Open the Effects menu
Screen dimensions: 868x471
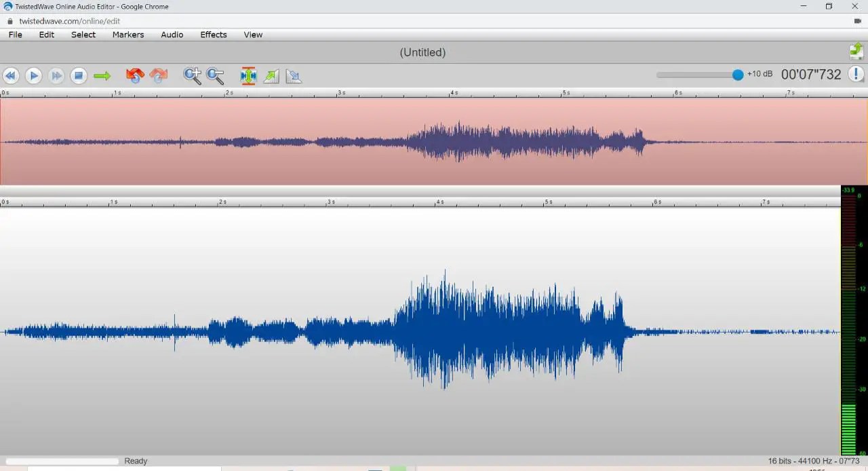(213, 35)
